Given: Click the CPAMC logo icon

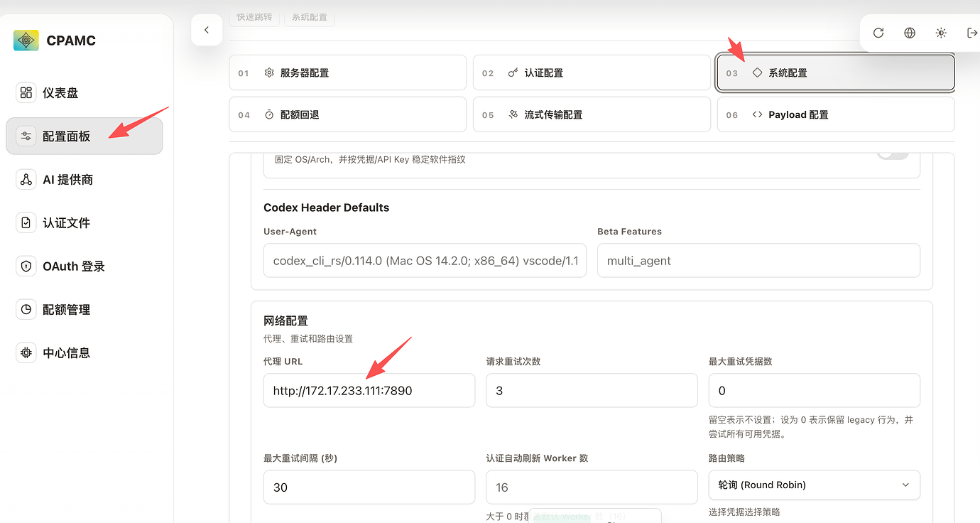Looking at the screenshot, I should 26,41.
